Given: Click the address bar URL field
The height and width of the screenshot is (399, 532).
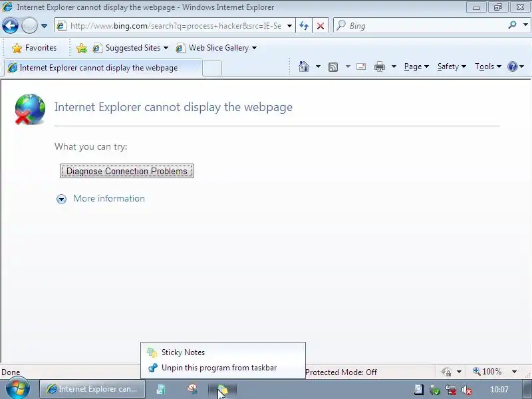Looking at the screenshot, I should click(x=176, y=26).
